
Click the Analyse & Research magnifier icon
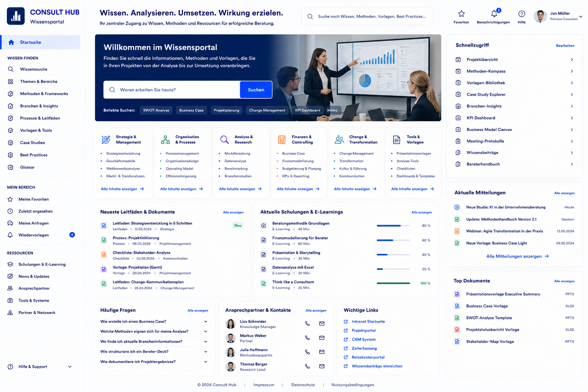(224, 140)
